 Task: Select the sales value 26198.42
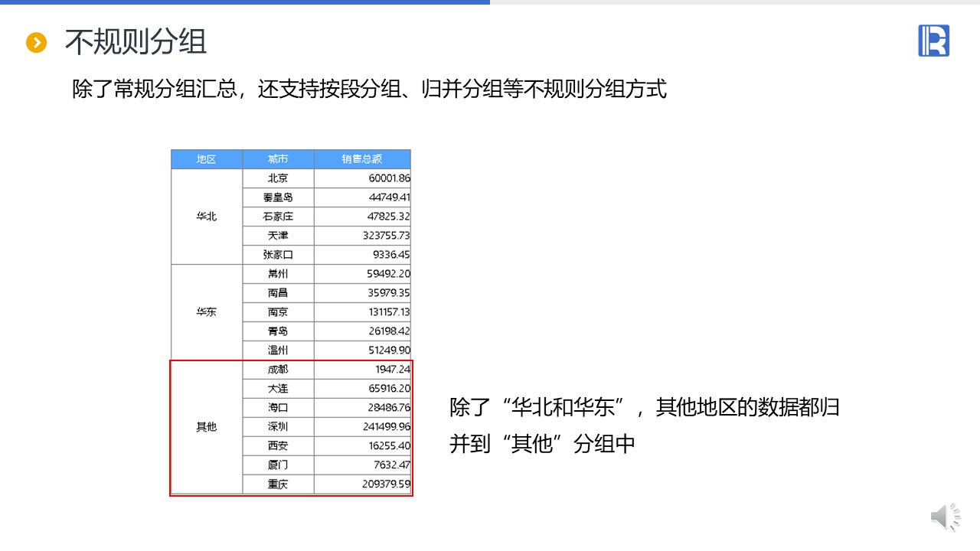pos(389,331)
